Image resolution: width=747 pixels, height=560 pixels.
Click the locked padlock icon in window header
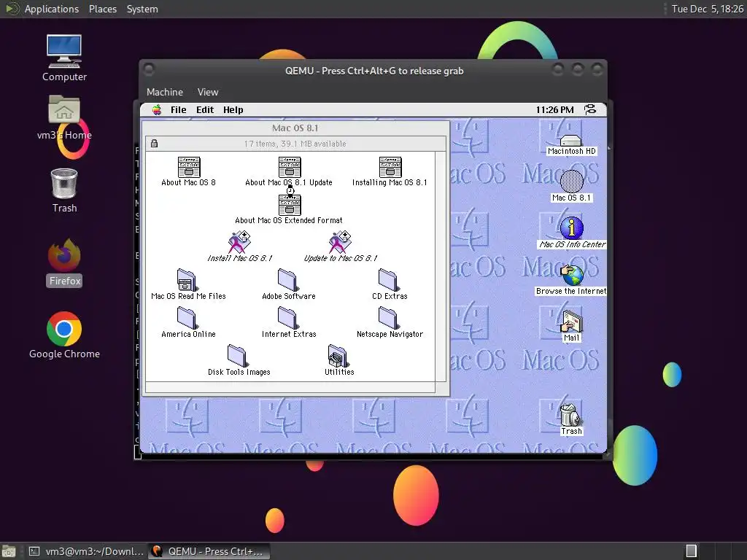(154, 144)
